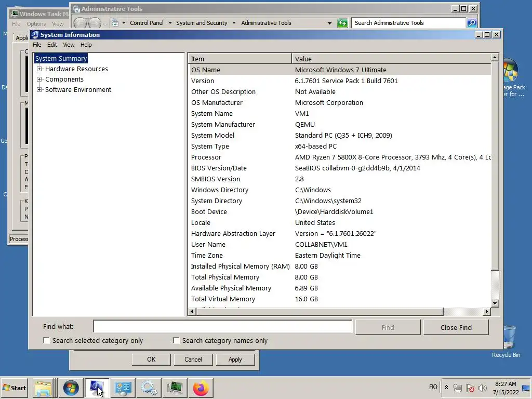Click the Windows logo taskbar icon

(x=71, y=388)
